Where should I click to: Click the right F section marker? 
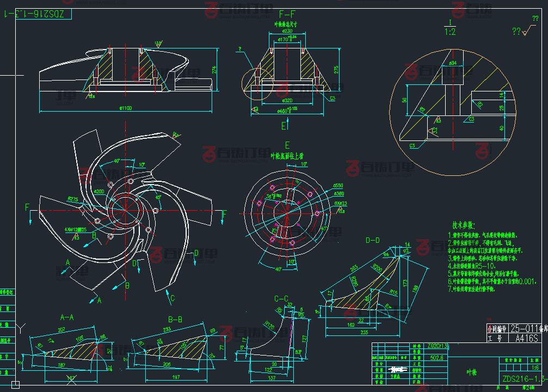coord(224,215)
